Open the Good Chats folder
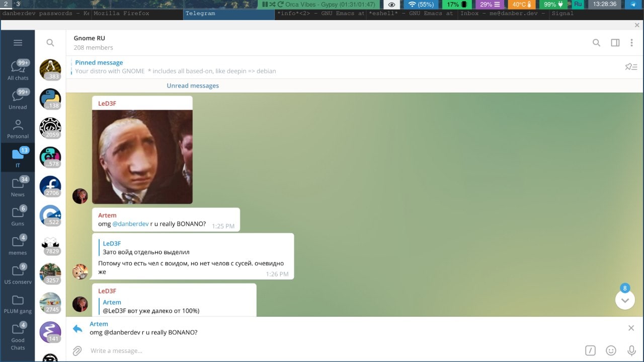Screen dimensions: 644x362 click(x=18, y=336)
